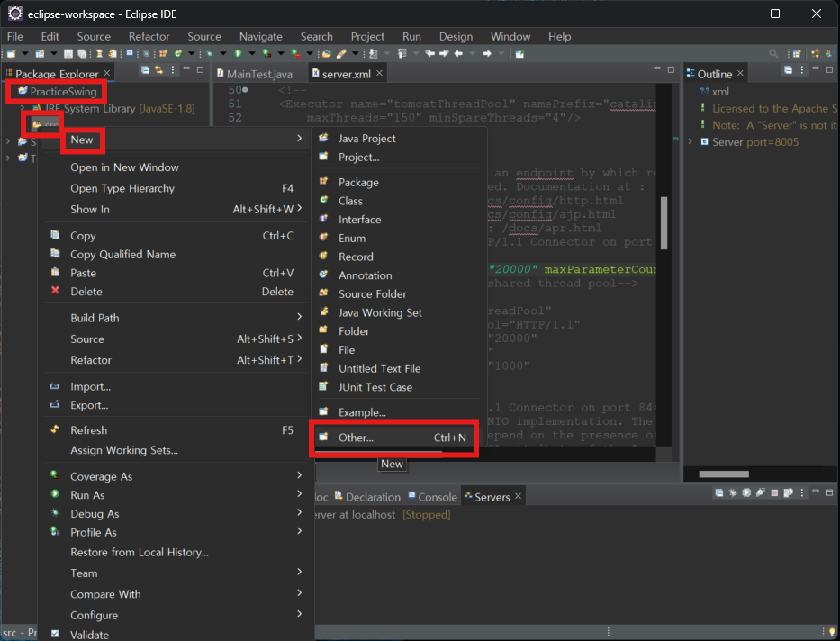Select Class from the New submenu
This screenshot has height=641, width=840.
pos(396,201)
